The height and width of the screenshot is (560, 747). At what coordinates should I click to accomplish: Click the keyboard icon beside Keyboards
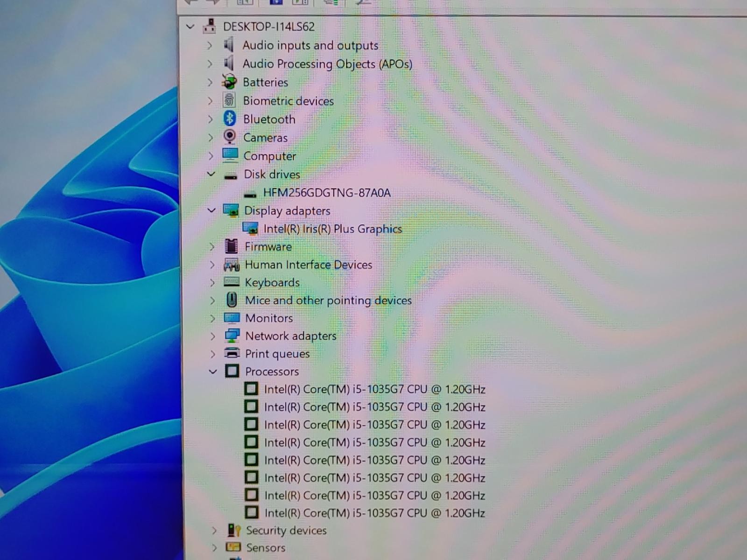tap(232, 282)
